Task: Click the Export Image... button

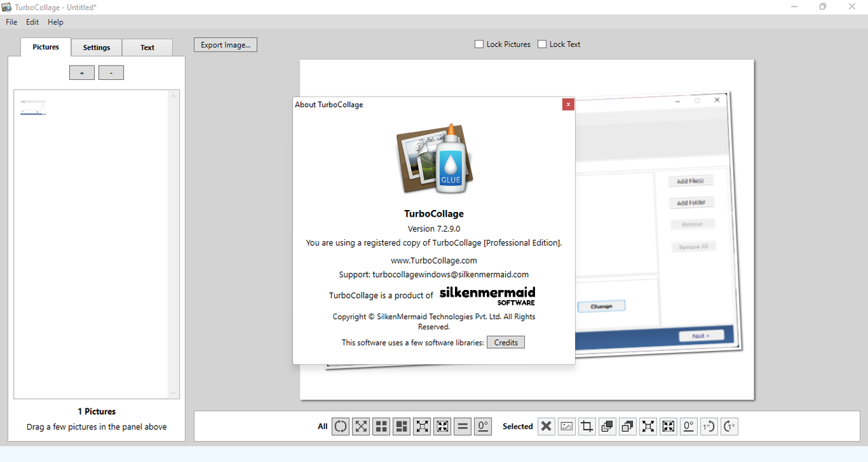Action: pos(225,45)
